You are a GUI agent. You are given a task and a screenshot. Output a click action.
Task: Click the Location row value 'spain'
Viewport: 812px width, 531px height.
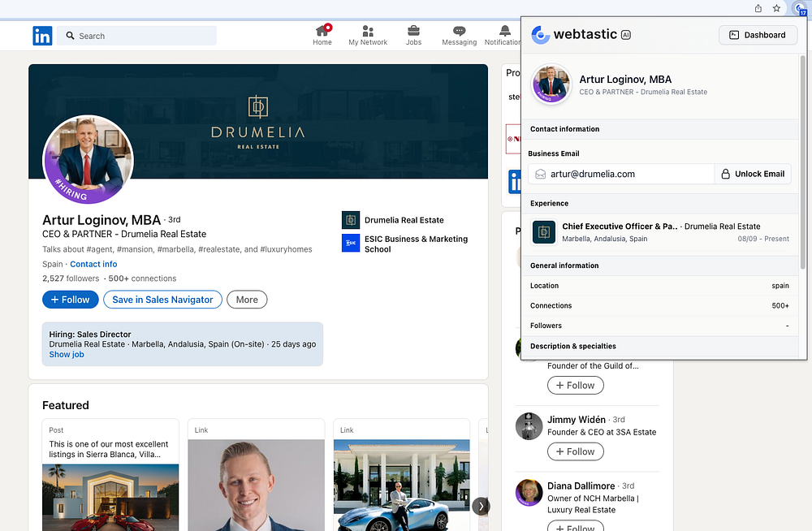coord(780,286)
